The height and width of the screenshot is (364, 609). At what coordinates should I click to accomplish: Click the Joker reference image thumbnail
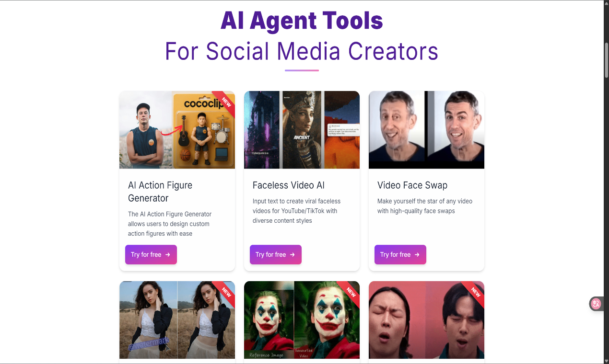pyautogui.click(x=302, y=320)
